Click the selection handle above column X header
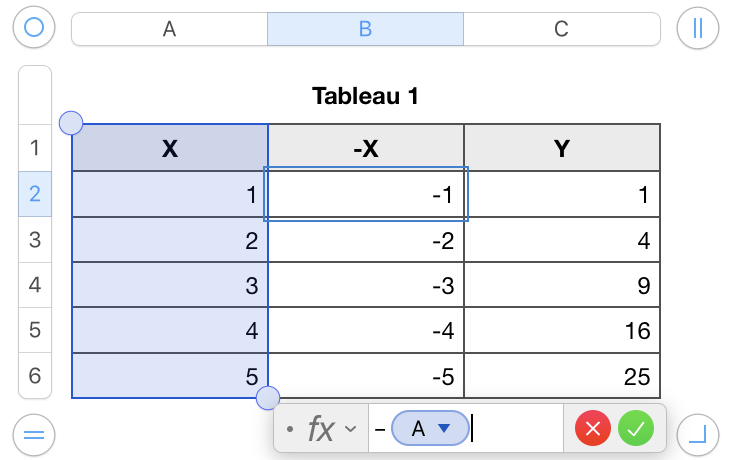The image size is (732, 460). click(72, 123)
